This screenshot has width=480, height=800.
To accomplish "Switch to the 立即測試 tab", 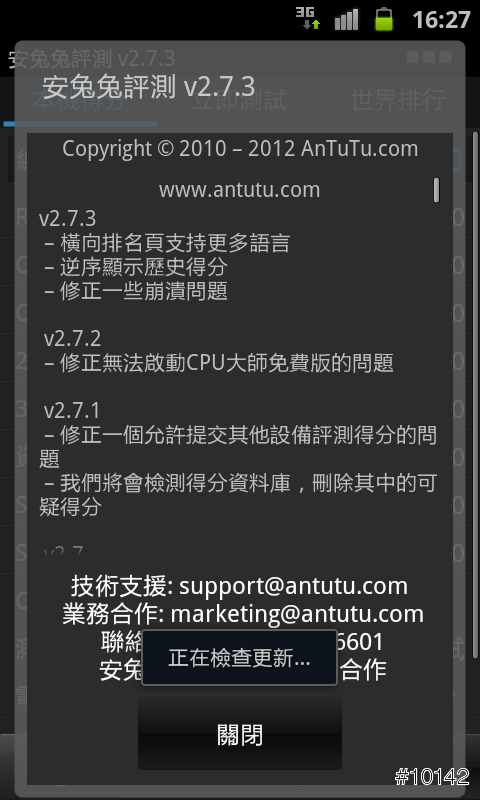I will click(239, 101).
